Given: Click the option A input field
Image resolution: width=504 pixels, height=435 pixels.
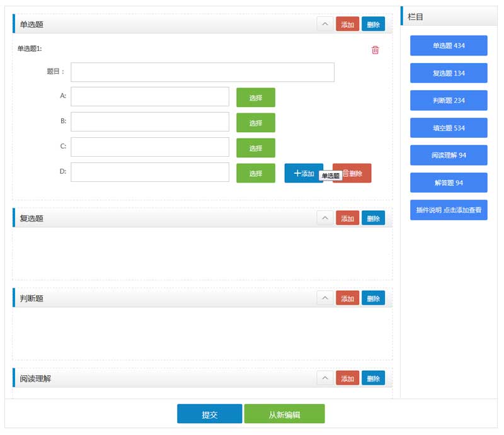Looking at the screenshot, I should click(x=150, y=97).
